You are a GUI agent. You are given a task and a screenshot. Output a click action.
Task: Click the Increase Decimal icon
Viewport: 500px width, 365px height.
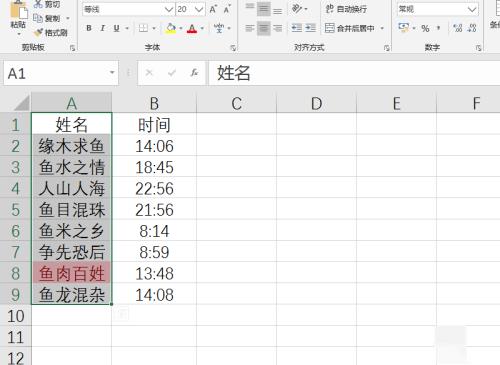point(458,28)
